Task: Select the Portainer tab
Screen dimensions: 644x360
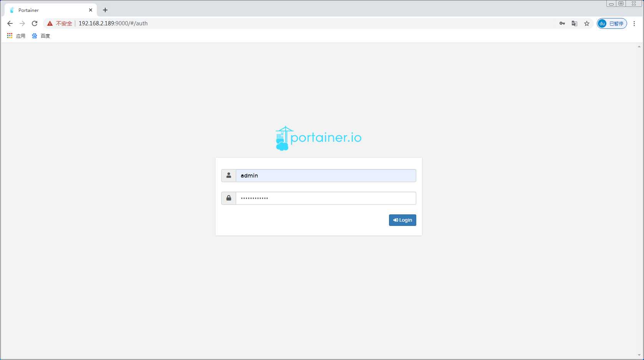Action: coord(50,10)
